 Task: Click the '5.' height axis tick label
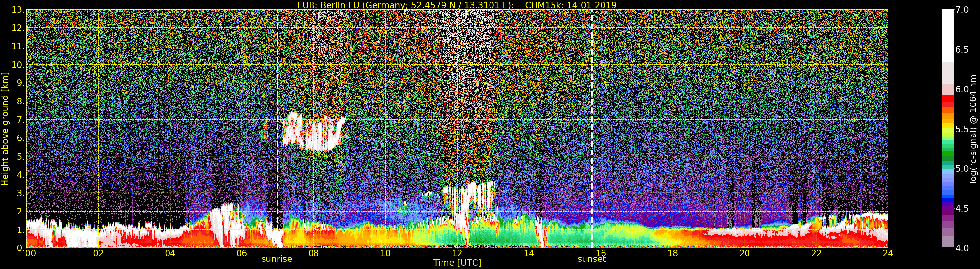[20, 156]
